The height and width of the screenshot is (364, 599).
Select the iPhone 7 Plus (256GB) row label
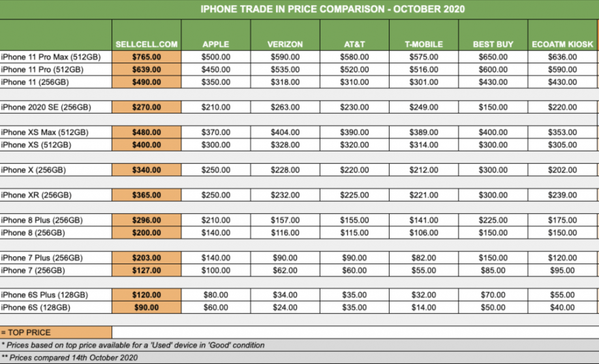(x=42, y=258)
